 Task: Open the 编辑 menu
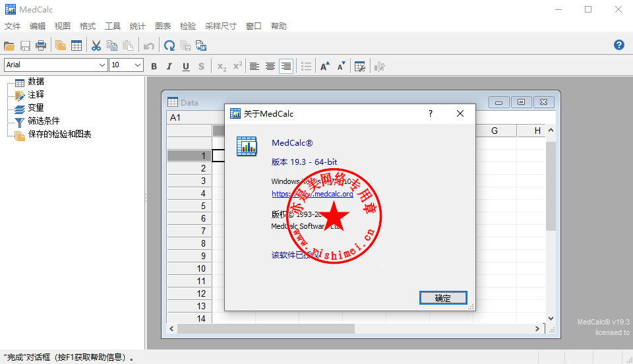click(x=38, y=26)
